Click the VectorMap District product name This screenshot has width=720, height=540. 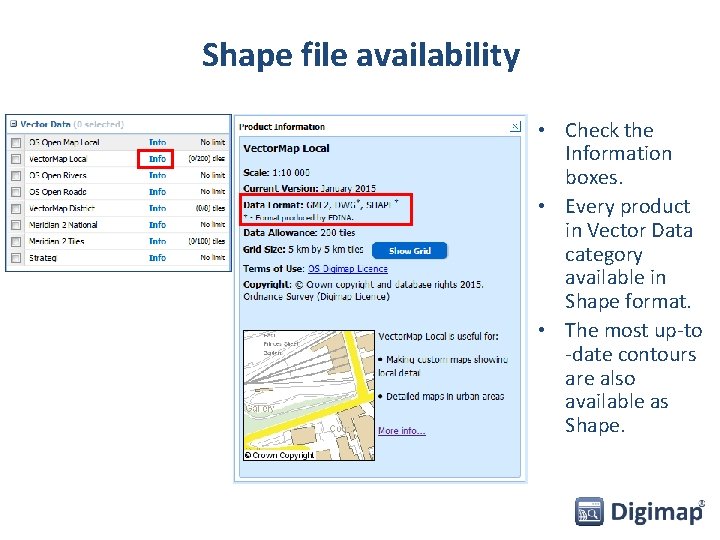pyautogui.click(x=62, y=208)
